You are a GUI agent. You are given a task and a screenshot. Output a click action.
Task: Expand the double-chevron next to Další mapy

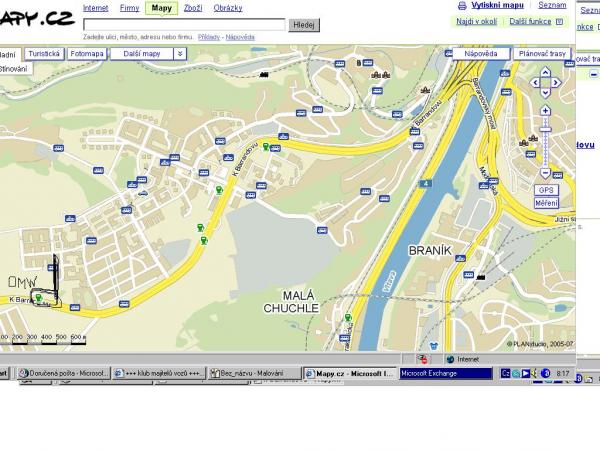pyautogui.click(x=179, y=53)
